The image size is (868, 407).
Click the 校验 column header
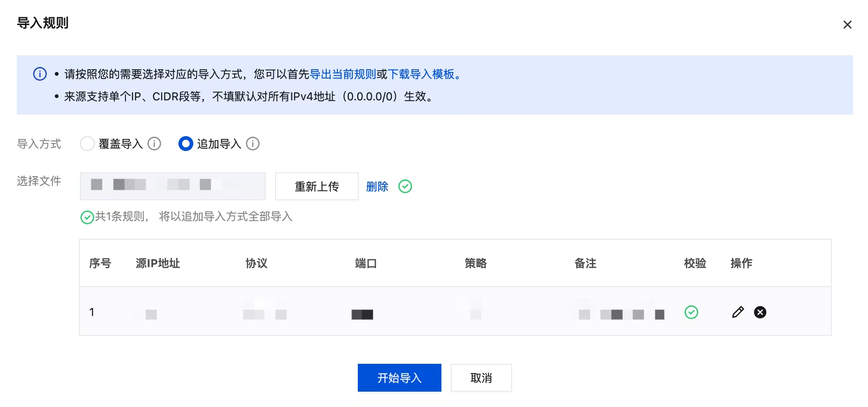pos(695,263)
